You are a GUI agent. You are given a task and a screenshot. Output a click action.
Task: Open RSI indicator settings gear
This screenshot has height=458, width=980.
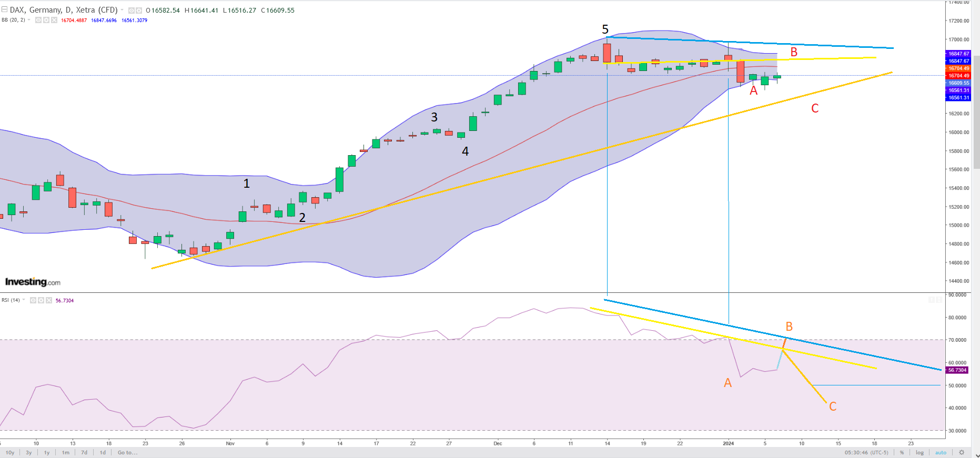[x=41, y=300]
